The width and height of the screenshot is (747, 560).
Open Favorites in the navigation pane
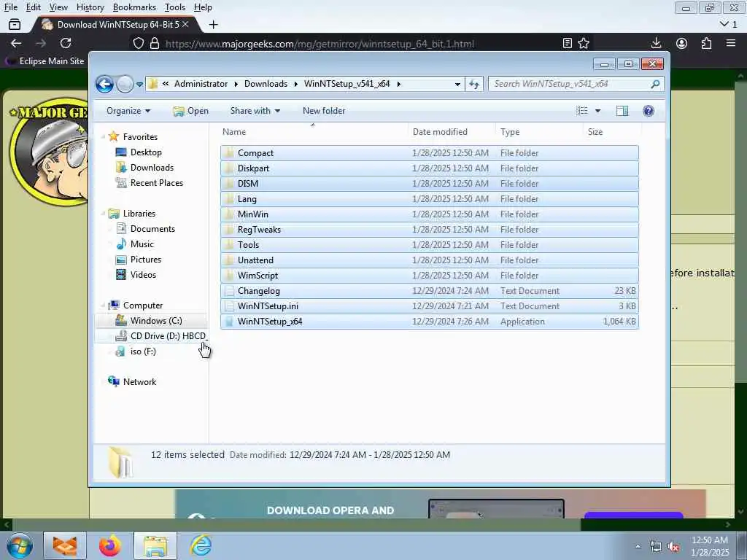[x=140, y=136]
